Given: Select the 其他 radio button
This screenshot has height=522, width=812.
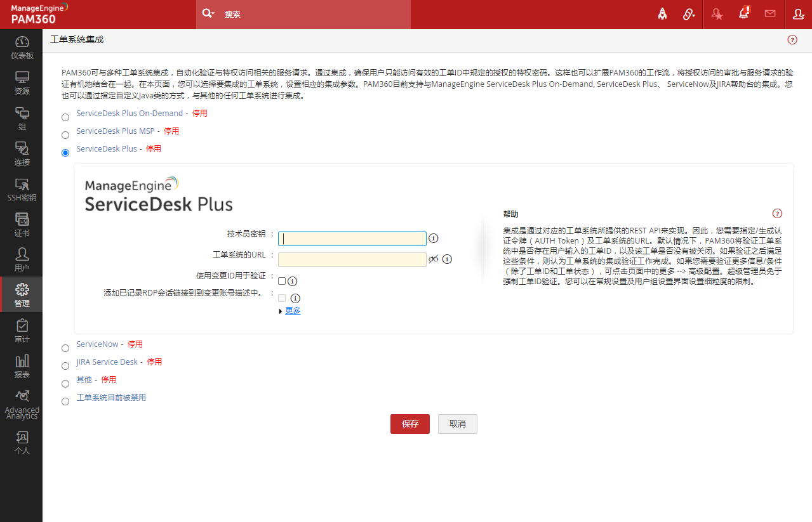Looking at the screenshot, I should click(65, 384).
